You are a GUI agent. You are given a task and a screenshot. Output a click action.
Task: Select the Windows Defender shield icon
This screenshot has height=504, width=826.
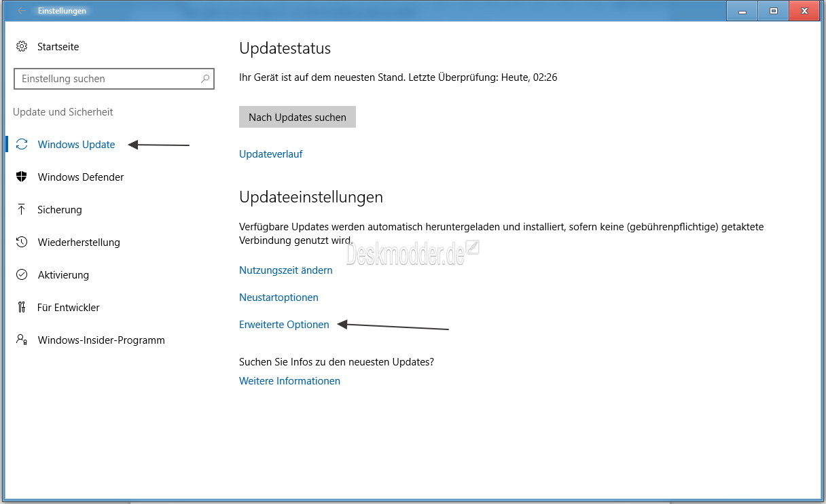pos(21,177)
